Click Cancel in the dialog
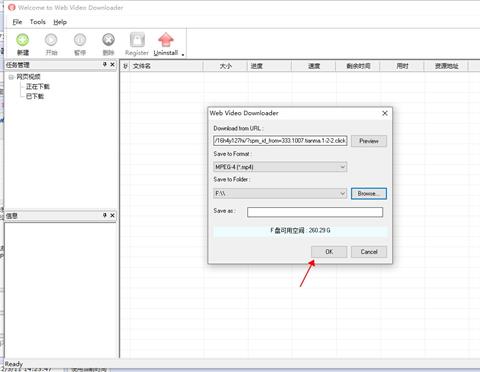This screenshot has height=372, width=480. (x=369, y=252)
